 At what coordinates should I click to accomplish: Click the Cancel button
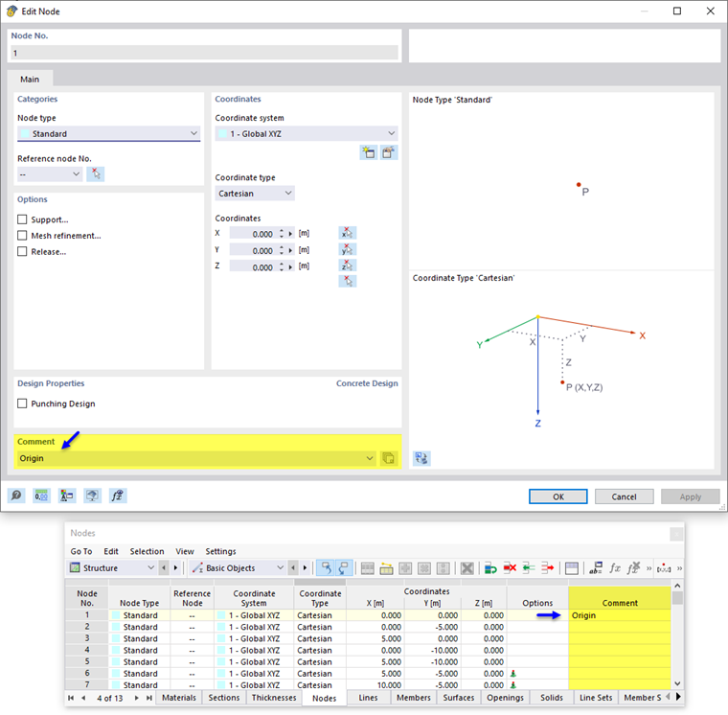(x=624, y=496)
